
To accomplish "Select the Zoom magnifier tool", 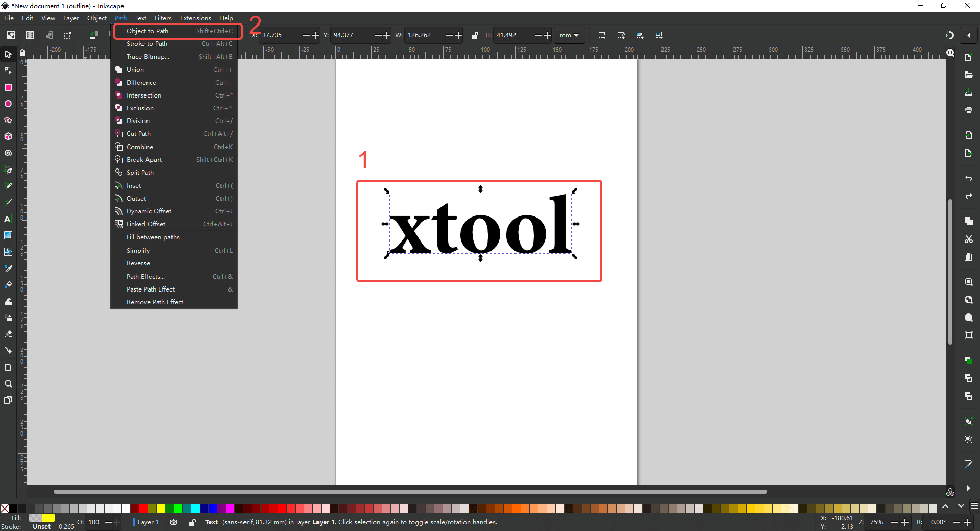I will tap(8, 383).
